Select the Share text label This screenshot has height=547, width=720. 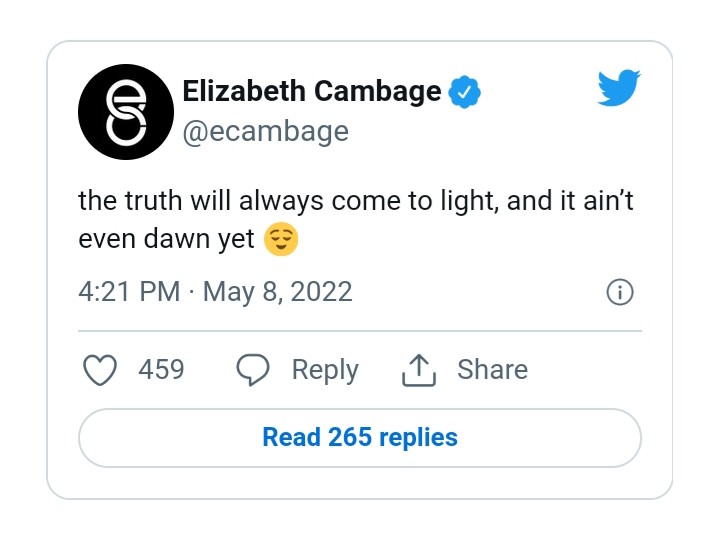(x=492, y=370)
